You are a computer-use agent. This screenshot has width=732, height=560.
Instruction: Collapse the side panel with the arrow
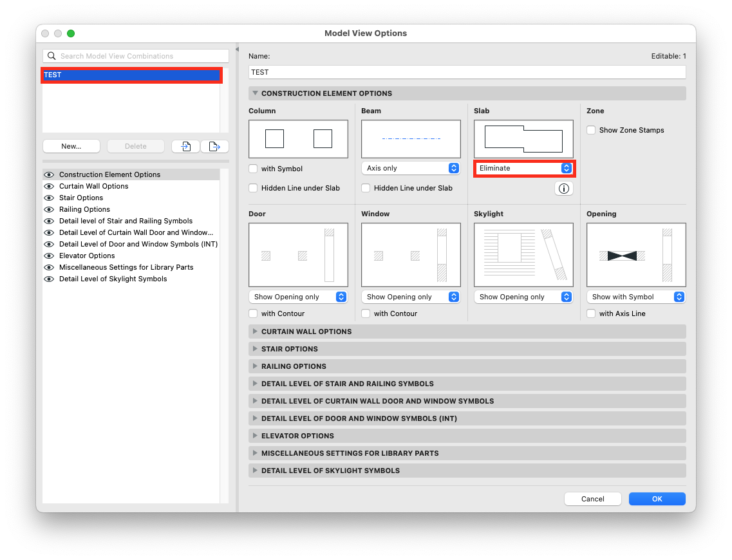click(236, 50)
